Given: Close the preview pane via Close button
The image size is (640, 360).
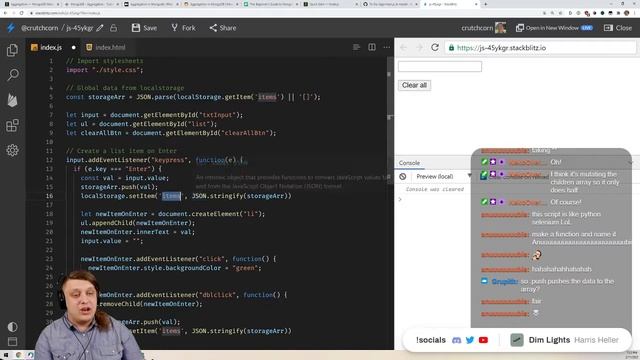Looking at the screenshot, I should pyautogui.click(x=618, y=28).
